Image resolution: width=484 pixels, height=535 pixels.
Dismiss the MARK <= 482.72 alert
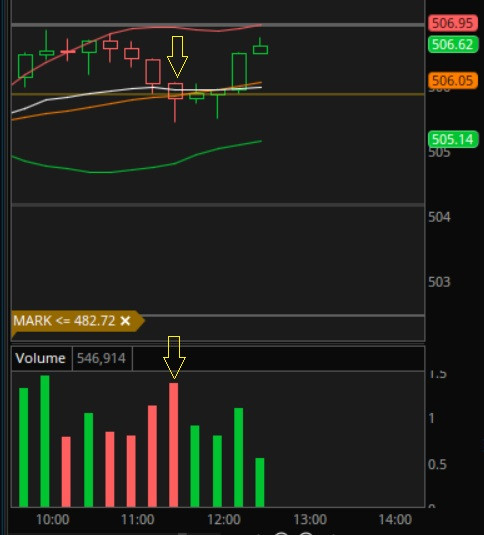[x=125, y=321]
